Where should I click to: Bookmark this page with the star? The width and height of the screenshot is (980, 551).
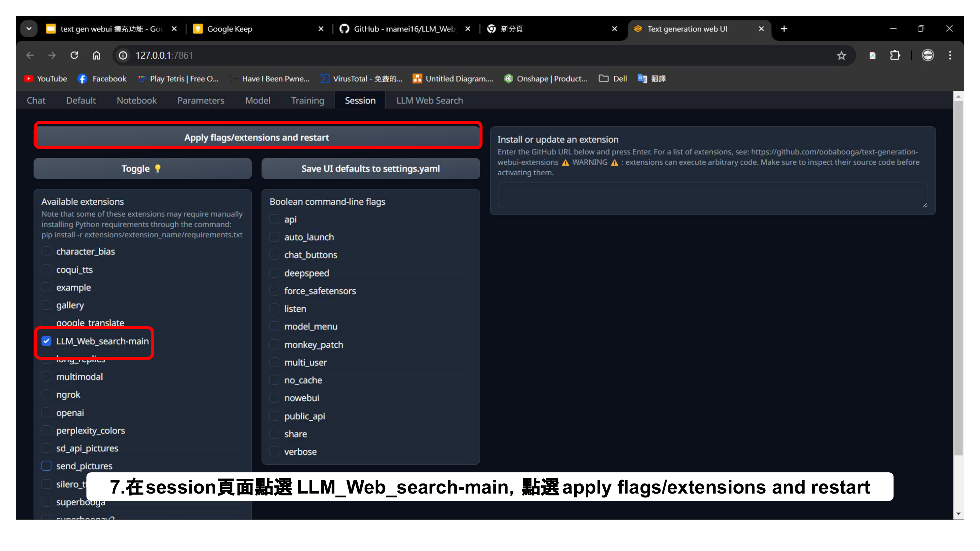coord(841,55)
